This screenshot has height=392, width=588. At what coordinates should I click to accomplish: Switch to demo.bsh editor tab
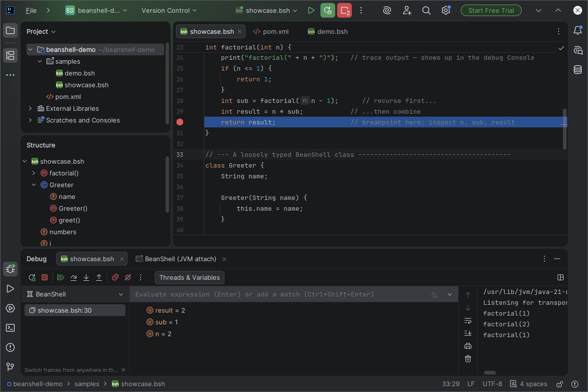click(x=327, y=31)
